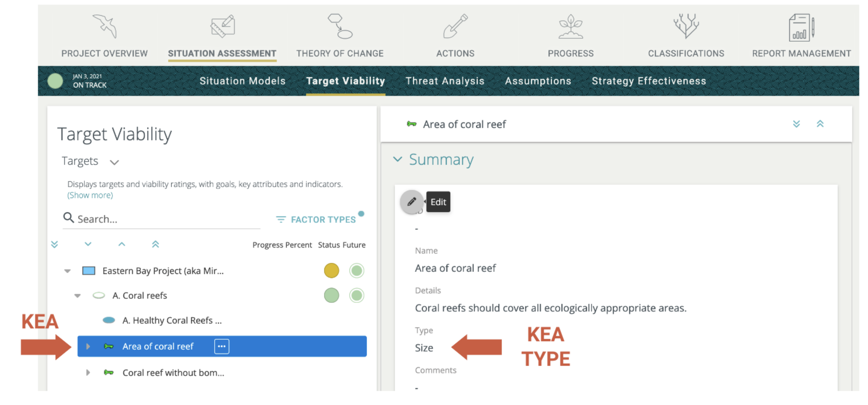Click the Show more link
The image size is (868, 405).
click(90, 195)
